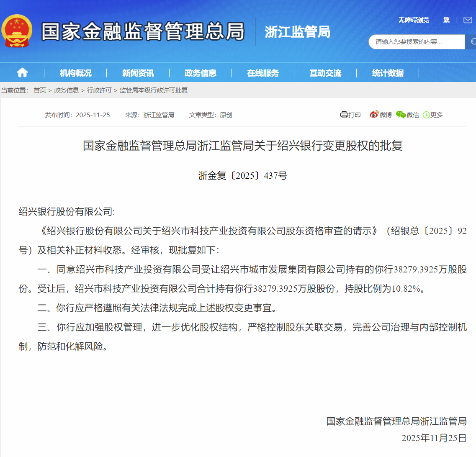
Task: Click the national emblem logo
Action: 17,31
